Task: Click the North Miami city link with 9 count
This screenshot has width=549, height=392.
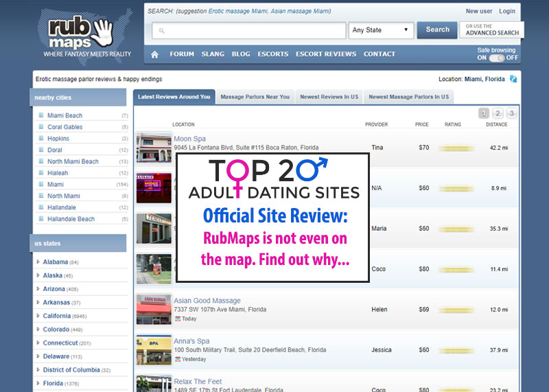Action: pyautogui.click(x=64, y=196)
